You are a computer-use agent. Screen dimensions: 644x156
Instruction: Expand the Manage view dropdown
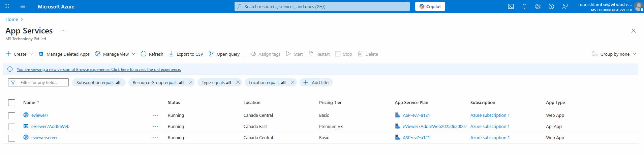click(115, 54)
